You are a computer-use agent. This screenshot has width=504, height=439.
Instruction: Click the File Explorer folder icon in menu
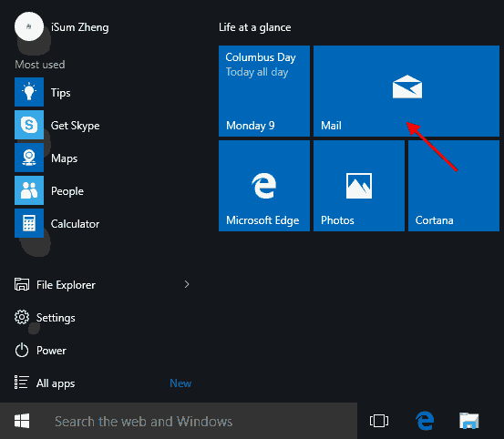[22, 284]
